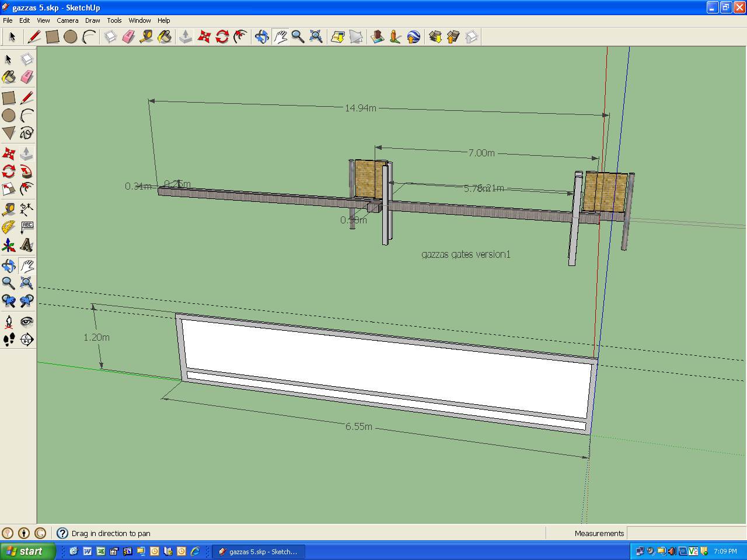Choose the Scale tool
The height and width of the screenshot is (560, 747).
tap(9, 189)
